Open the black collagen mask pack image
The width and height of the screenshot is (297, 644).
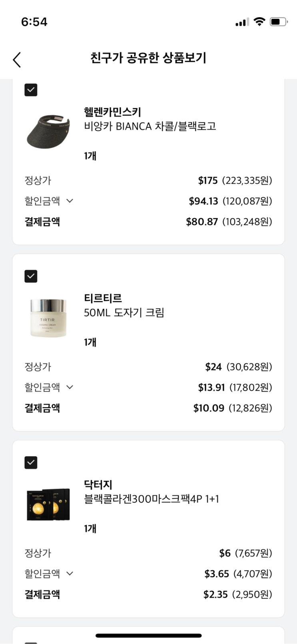coord(48,504)
